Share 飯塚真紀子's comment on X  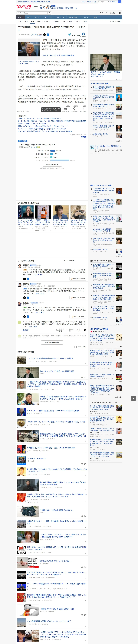(x=25, y=317)
